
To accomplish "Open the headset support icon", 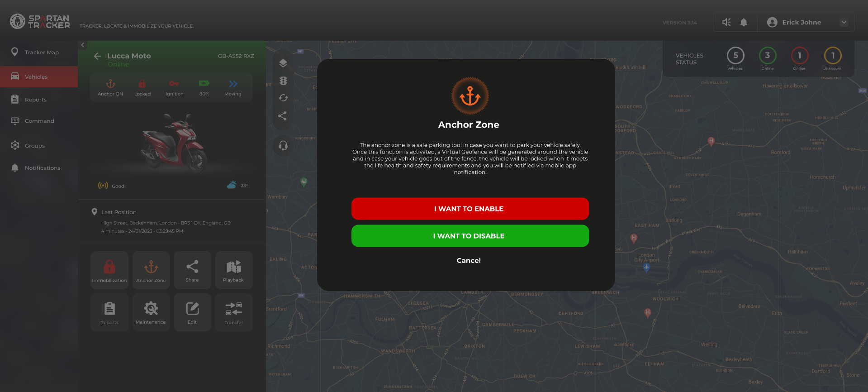I will [283, 145].
